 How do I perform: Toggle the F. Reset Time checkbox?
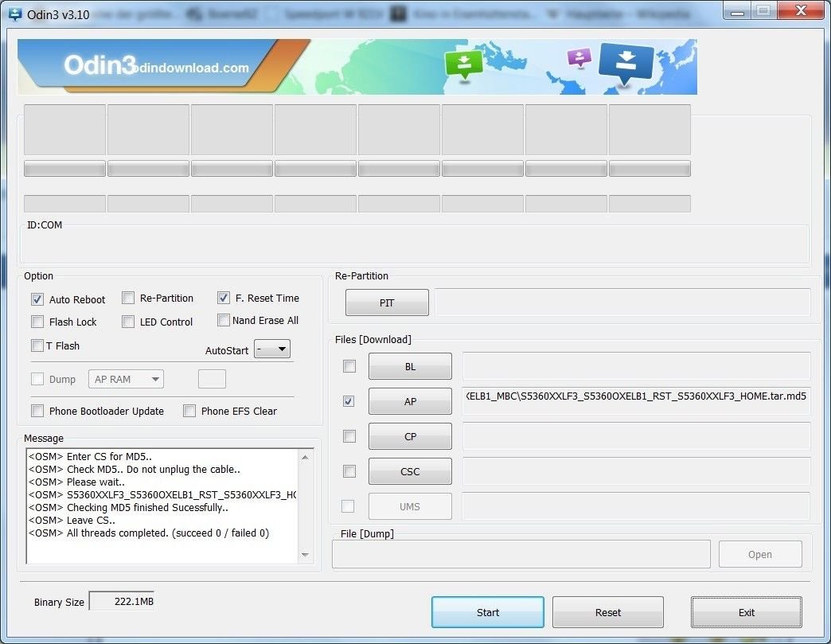click(223, 298)
